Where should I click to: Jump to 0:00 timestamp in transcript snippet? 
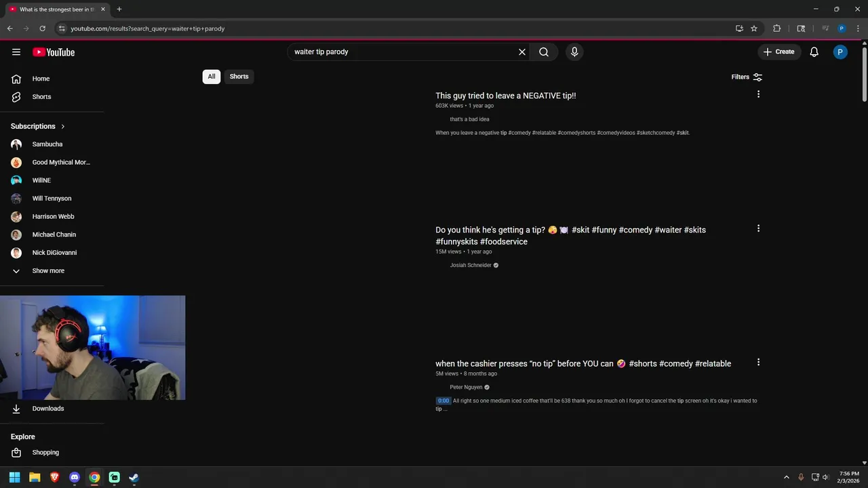[443, 401]
